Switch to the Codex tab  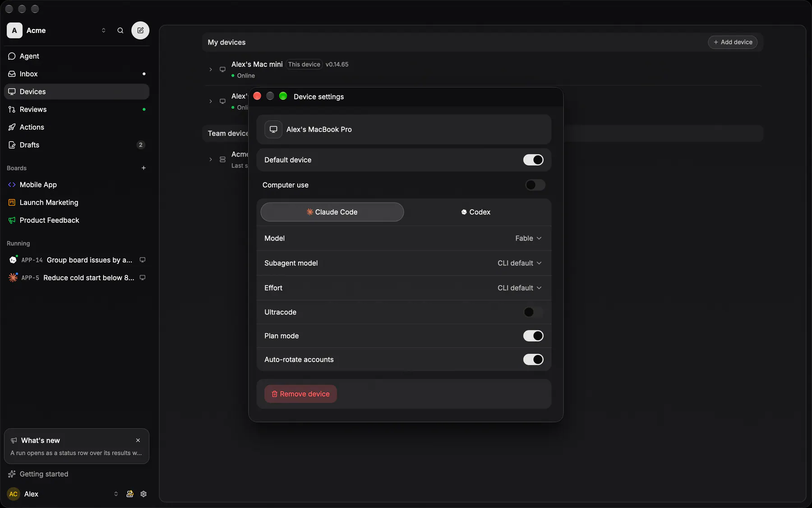(x=476, y=212)
